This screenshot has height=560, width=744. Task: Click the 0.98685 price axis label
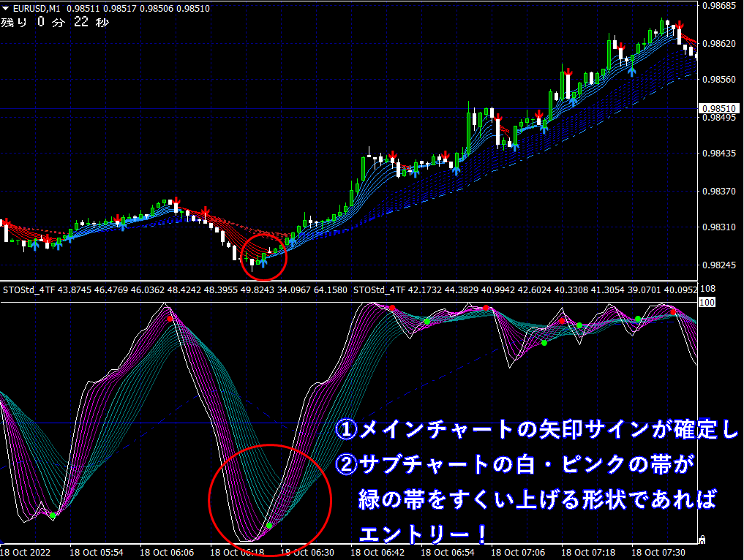click(719, 6)
